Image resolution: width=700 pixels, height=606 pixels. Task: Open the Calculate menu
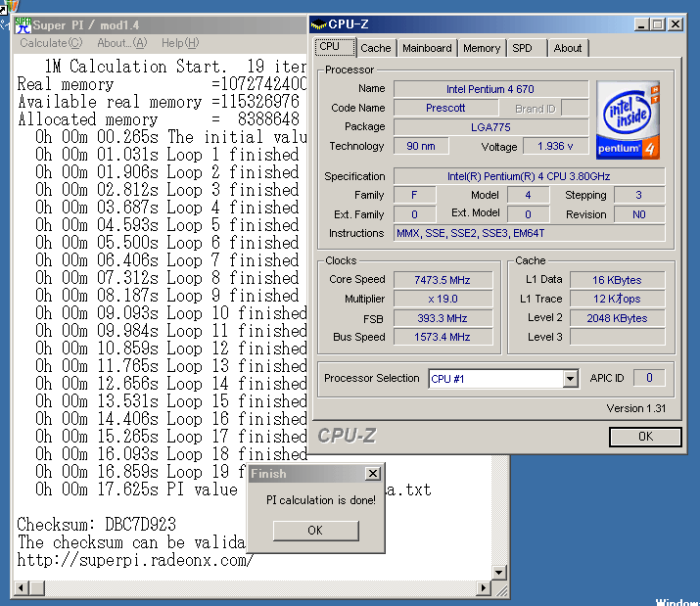point(51,43)
